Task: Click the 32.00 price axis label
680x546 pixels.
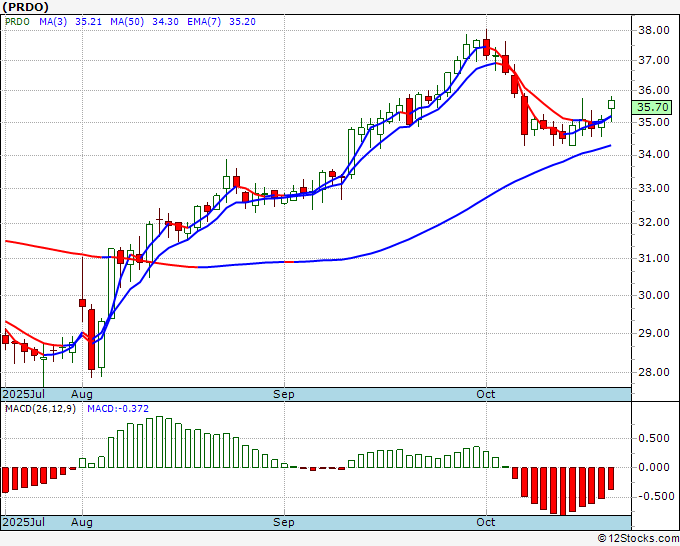Action: pyautogui.click(x=654, y=222)
